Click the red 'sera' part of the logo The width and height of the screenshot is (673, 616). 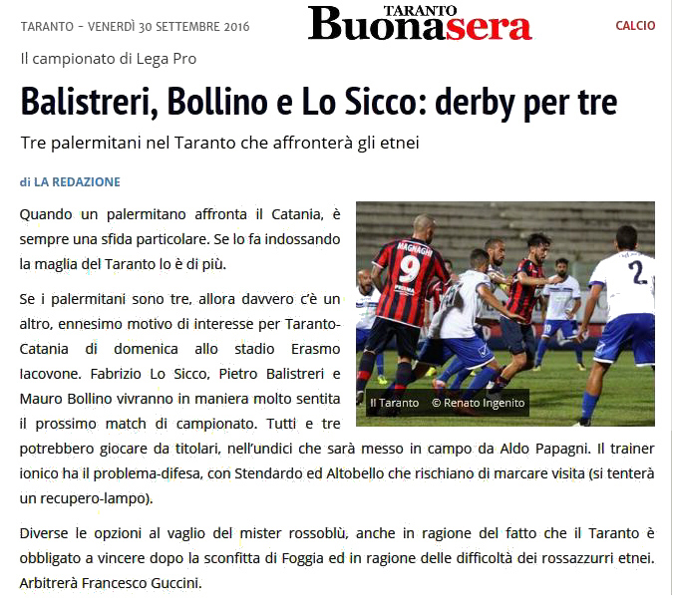[489, 28]
